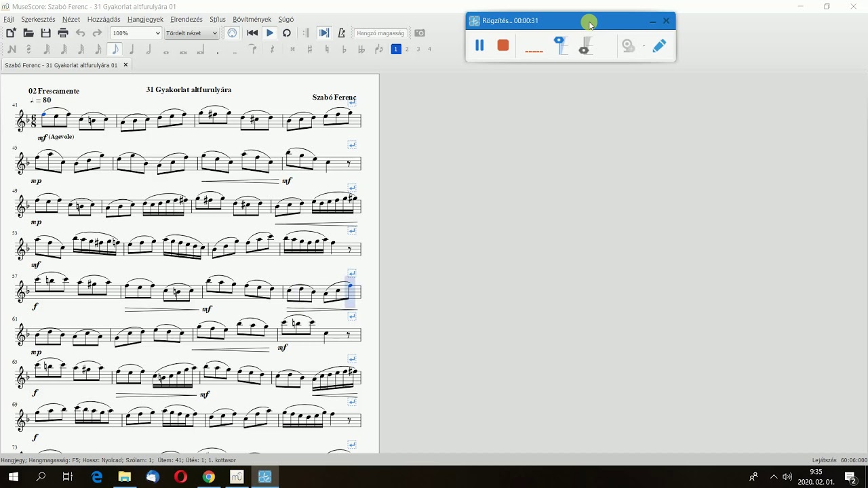The image size is (868, 488).
Task: Create a new score with the New icon
Action: click(11, 33)
